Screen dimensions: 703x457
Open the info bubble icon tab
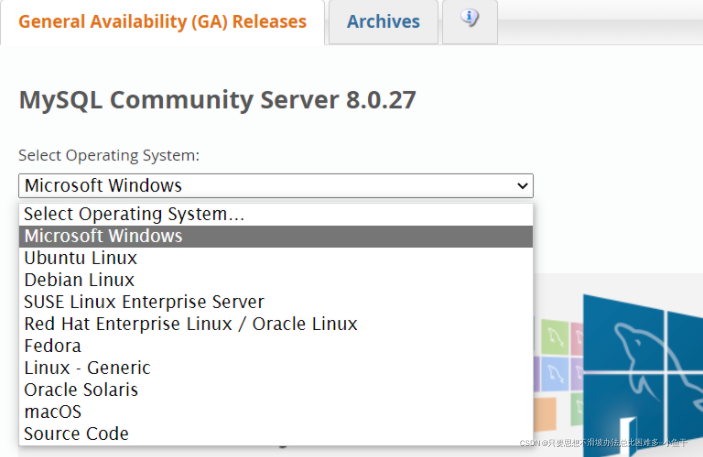coord(470,22)
